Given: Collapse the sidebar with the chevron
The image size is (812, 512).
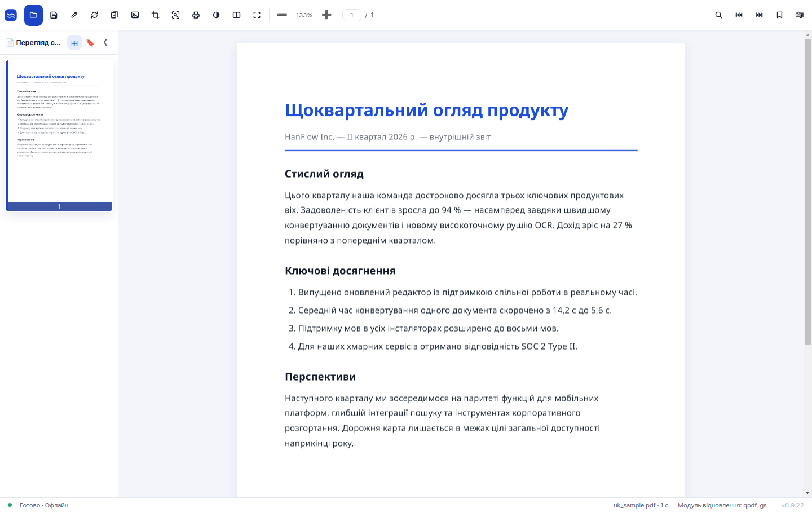Looking at the screenshot, I should tap(105, 42).
